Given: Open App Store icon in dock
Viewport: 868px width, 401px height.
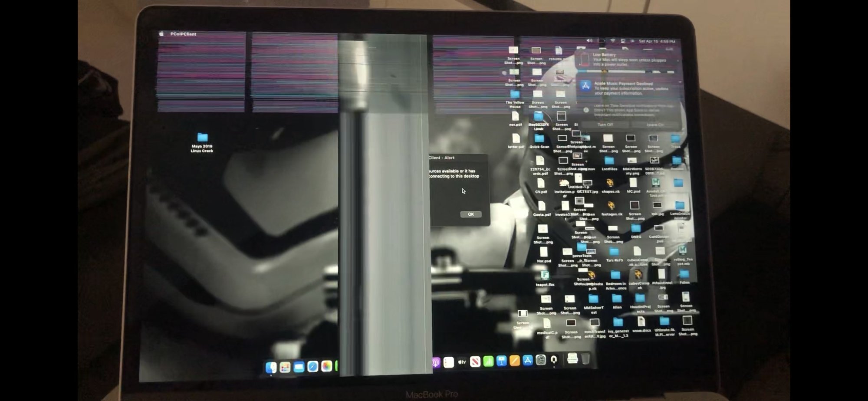Looking at the screenshot, I should coord(528,360).
